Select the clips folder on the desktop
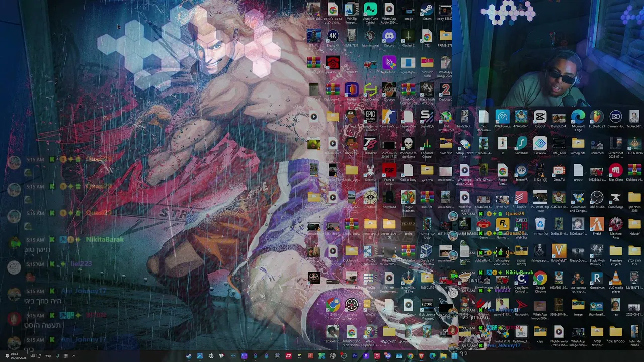 coord(540,335)
